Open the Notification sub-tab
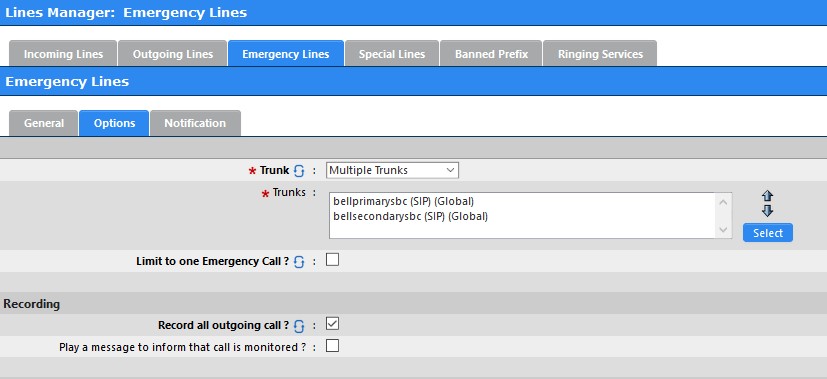Image resolution: width=827 pixels, height=379 pixels. 195,123
